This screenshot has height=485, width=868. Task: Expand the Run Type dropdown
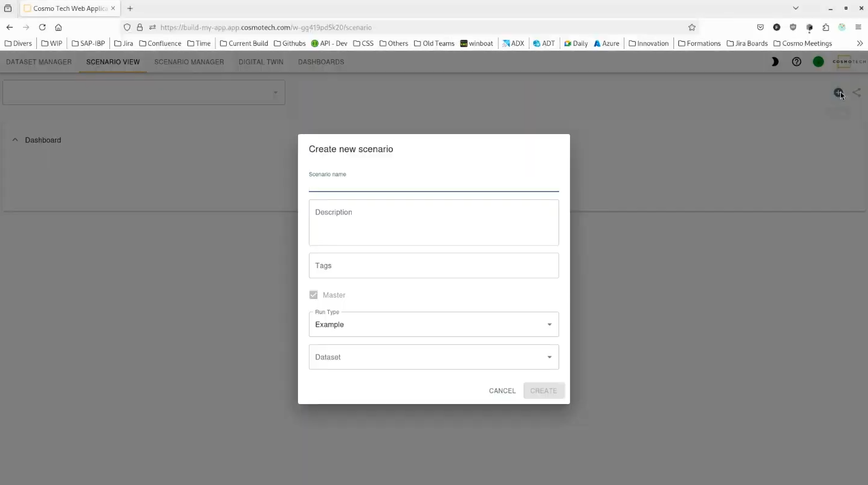[x=433, y=324]
